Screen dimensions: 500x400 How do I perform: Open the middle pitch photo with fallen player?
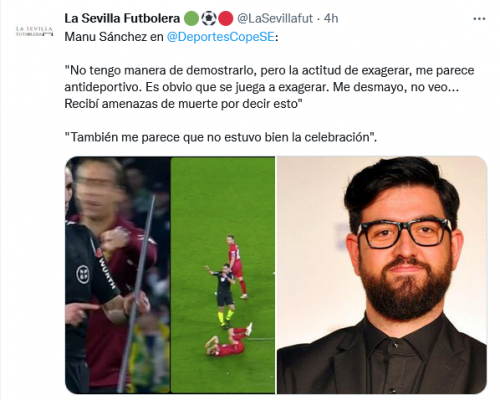(x=223, y=275)
